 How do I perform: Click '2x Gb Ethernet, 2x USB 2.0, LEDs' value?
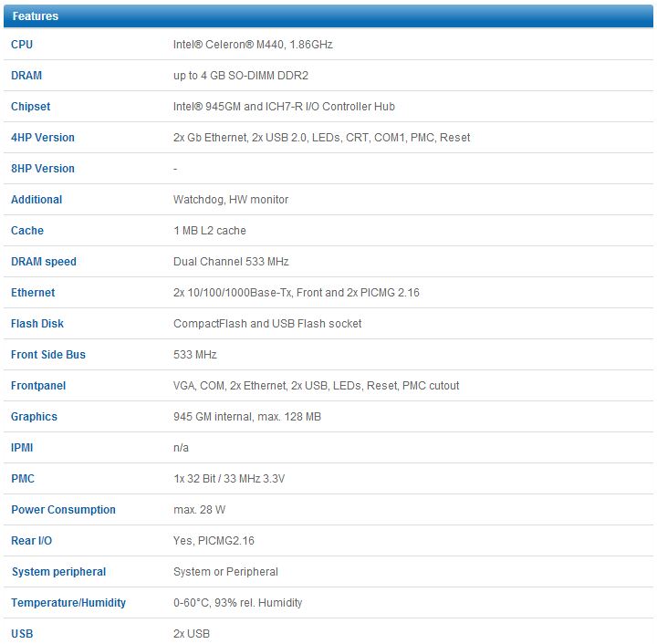pyautogui.click(x=322, y=138)
